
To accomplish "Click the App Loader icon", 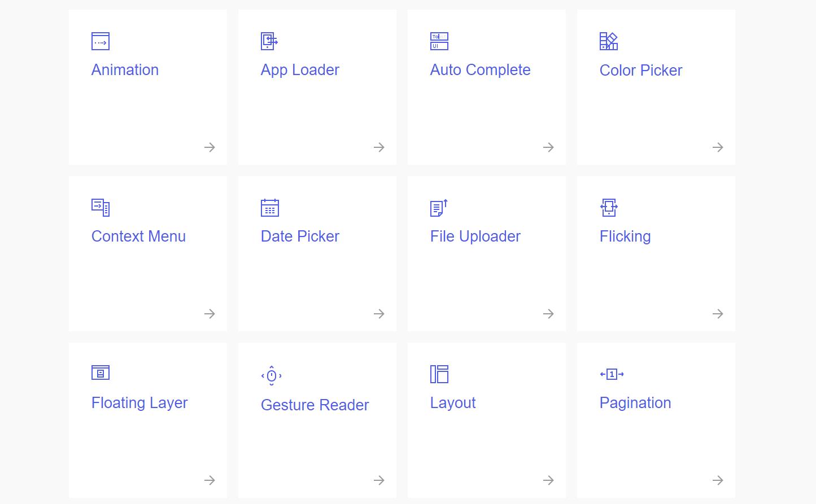I will click(x=269, y=41).
